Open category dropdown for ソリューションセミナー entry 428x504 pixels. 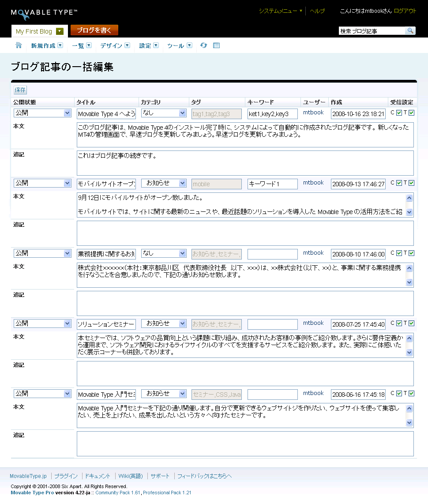tap(164, 323)
